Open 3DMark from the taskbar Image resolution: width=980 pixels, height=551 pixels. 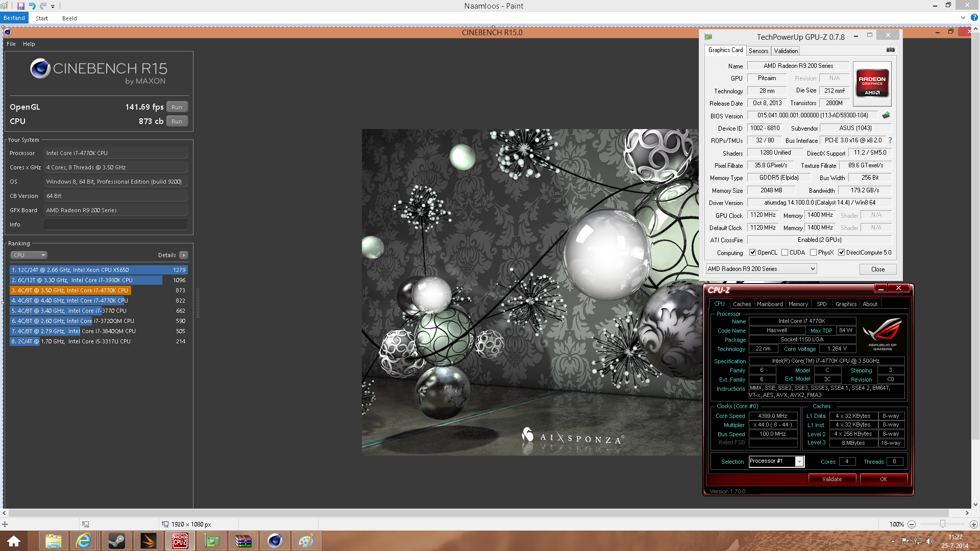pyautogui.click(x=149, y=541)
